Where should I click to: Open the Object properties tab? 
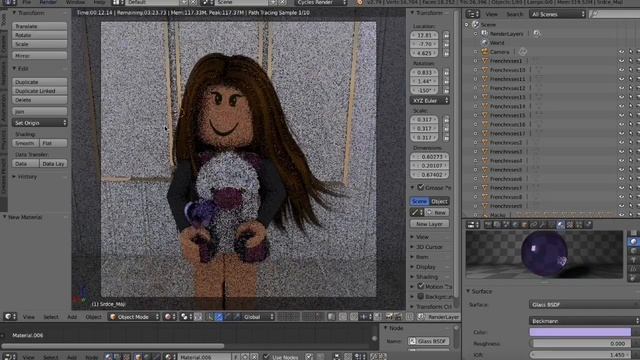tap(524, 224)
